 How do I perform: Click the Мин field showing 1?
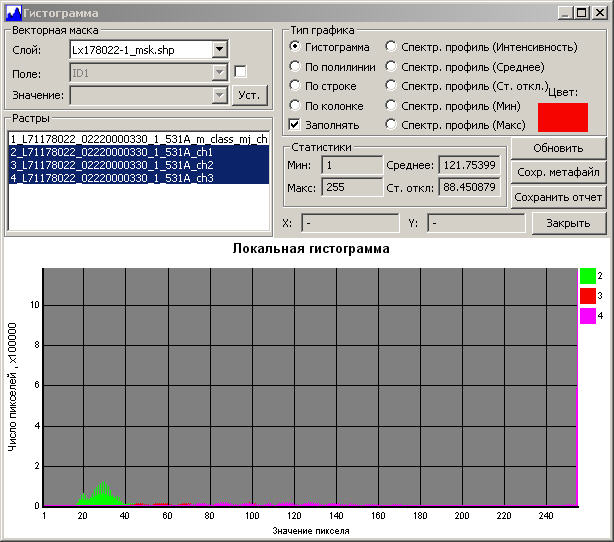[352, 165]
